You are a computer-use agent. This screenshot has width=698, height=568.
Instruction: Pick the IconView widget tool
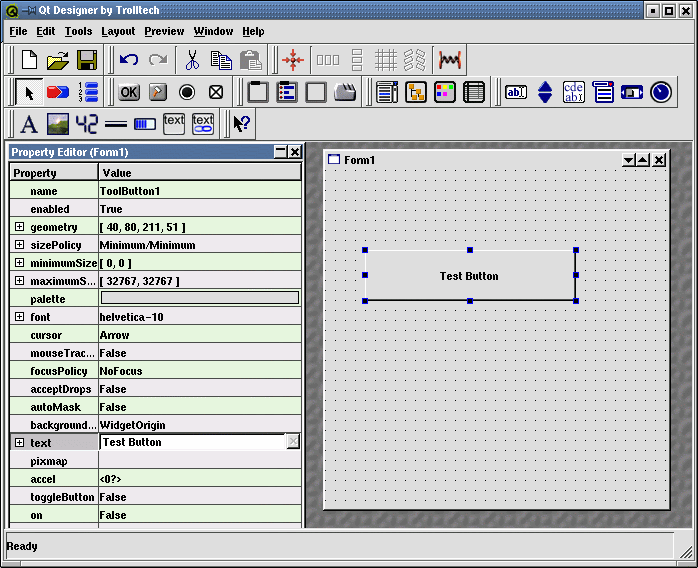(x=445, y=93)
